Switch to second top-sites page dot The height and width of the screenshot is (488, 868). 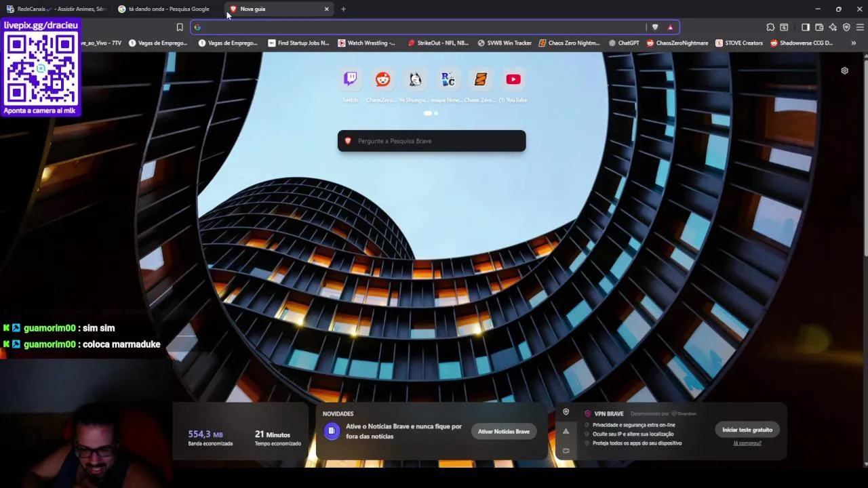click(436, 113)
